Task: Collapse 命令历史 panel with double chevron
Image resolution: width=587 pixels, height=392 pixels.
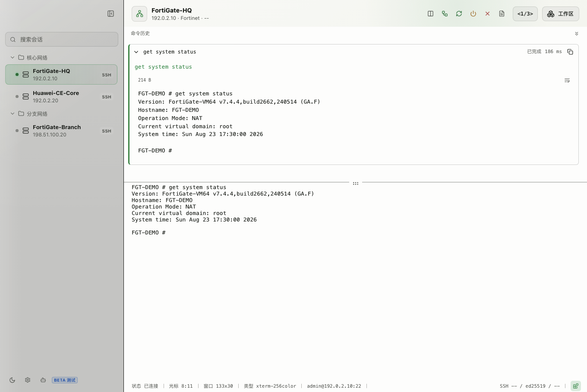Action: pos(577,34)
